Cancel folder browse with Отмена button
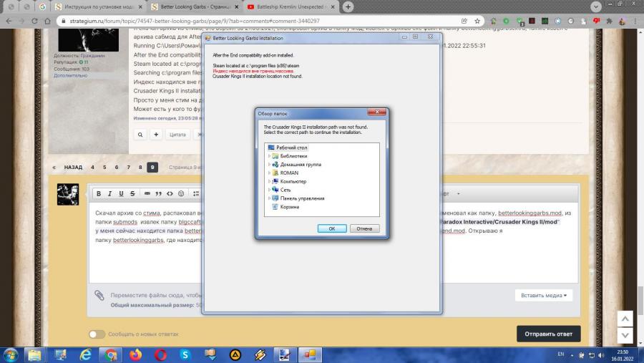 tap(364, 228)
